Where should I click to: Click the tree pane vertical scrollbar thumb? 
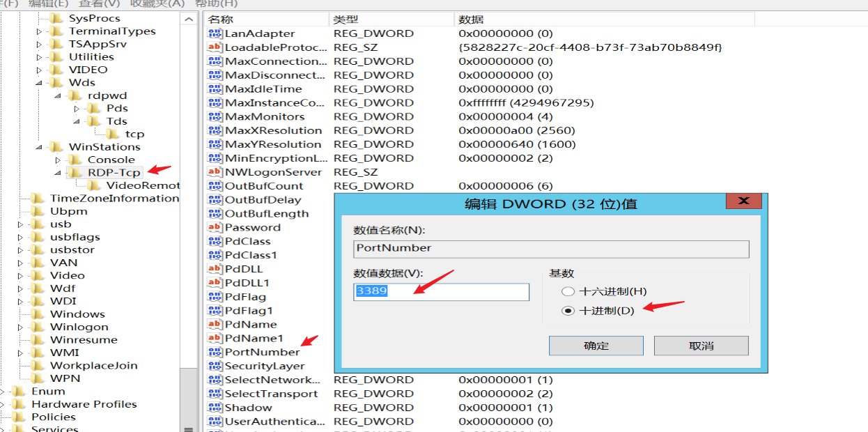pos(189,401)
